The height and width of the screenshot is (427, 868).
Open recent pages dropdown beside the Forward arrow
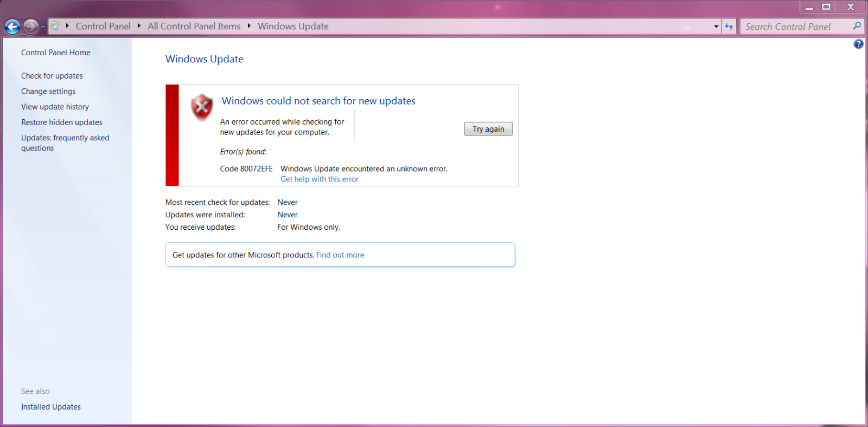pyautogui.click(x=43, y=27)
